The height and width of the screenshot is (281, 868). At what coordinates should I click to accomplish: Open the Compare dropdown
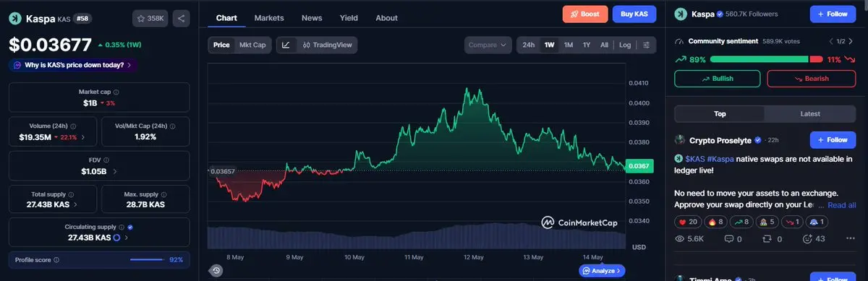[x=488, y=45]
